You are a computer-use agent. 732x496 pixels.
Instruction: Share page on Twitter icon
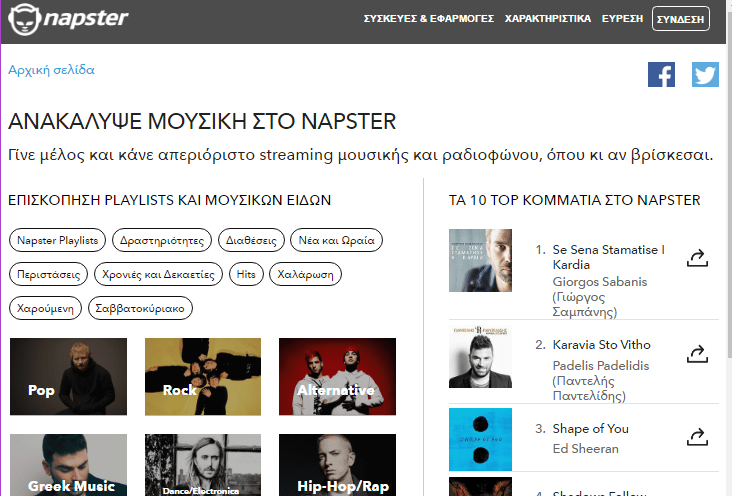coord(705,75)
